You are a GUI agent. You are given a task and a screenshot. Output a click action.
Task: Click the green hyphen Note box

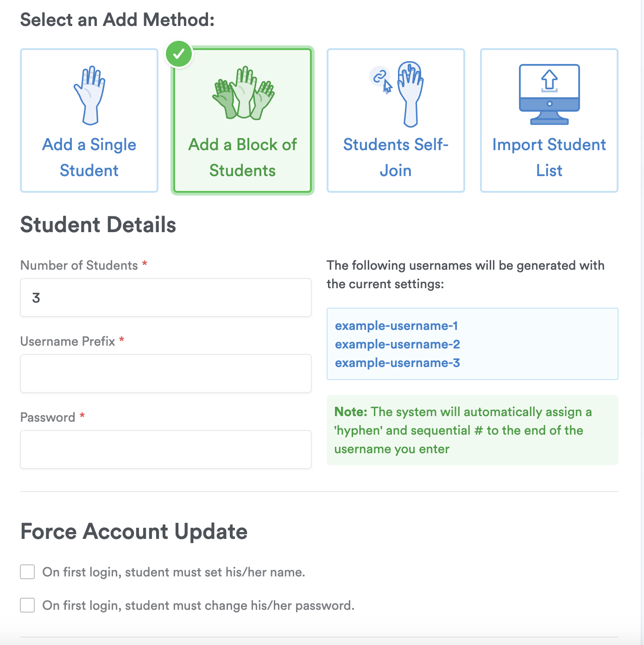[x=472, y=430]
